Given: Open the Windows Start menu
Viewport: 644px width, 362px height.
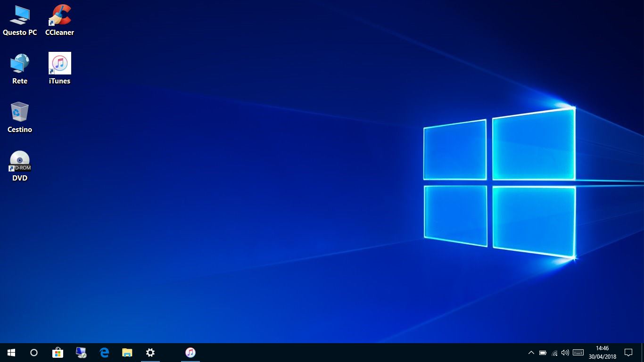Looking at the screenshot, I should (x=11, y=353).
